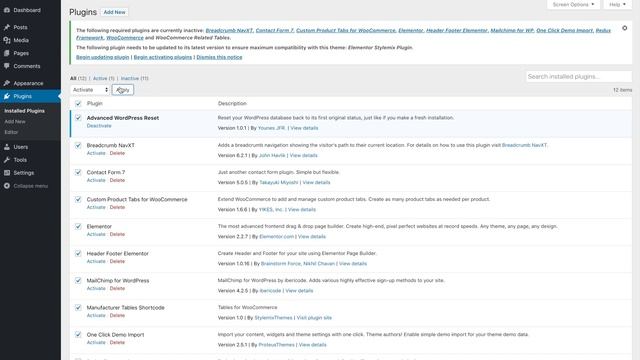
Task: Click Dismiss this notice link
Action: [219, 57]
